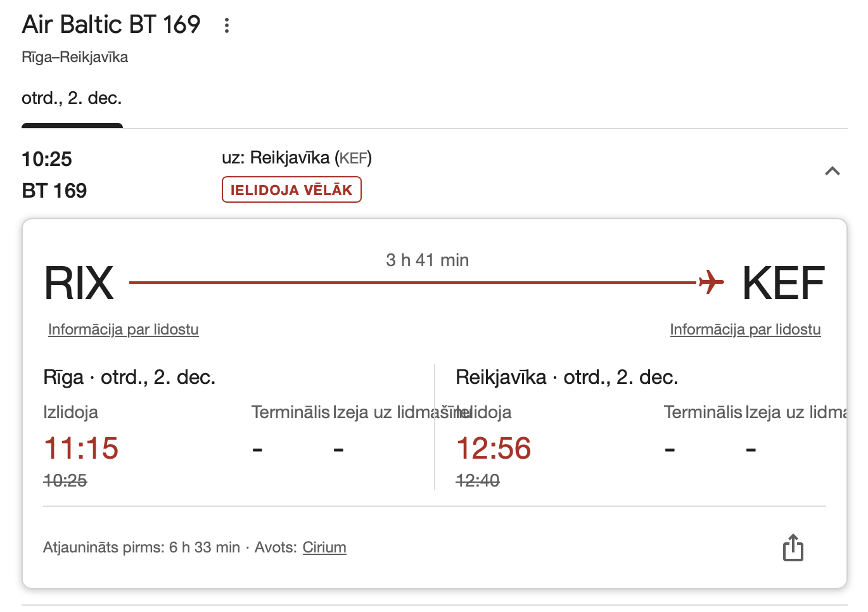The image size is (868, 612).
Task: Click the share icon in the flight card
Action: [x=793, y=548]
